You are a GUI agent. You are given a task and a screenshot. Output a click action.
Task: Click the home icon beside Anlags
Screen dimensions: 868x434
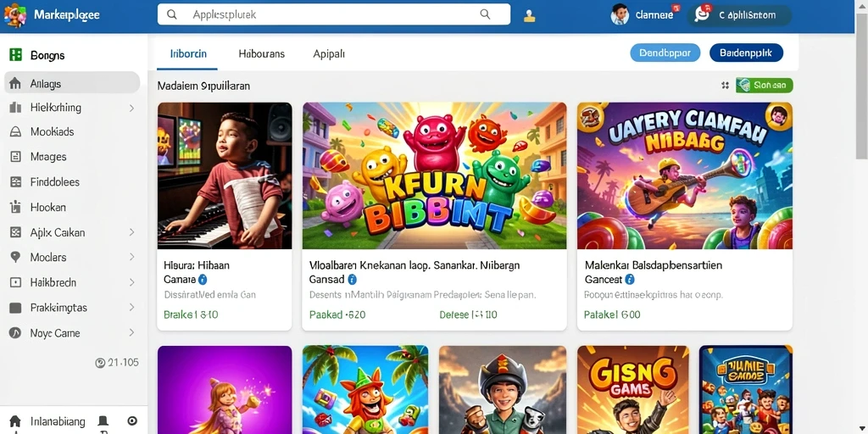15,84
